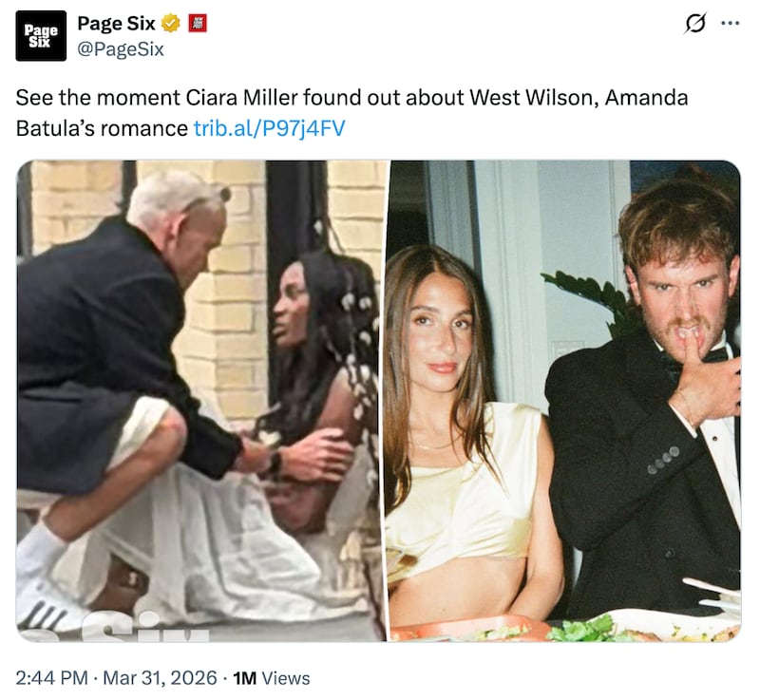
Task: Click the gold verified badge
Action: click(171, 24)
